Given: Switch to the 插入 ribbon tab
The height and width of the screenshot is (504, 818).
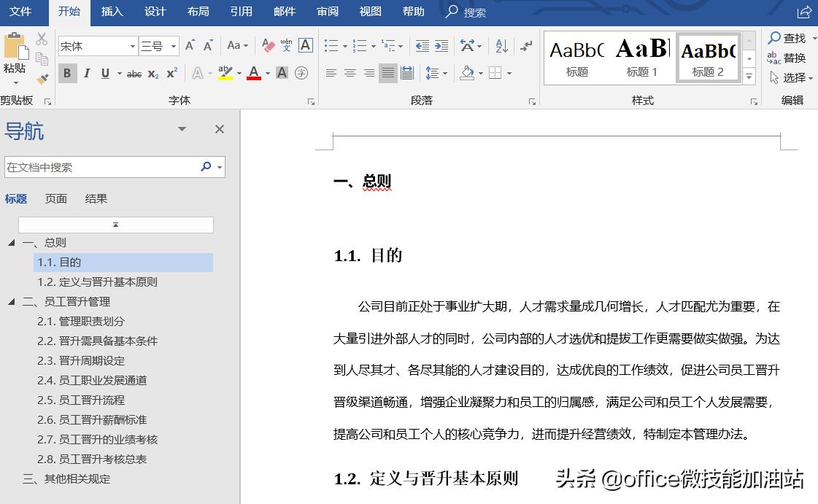Looking at the screenshot, I should 112,12.
